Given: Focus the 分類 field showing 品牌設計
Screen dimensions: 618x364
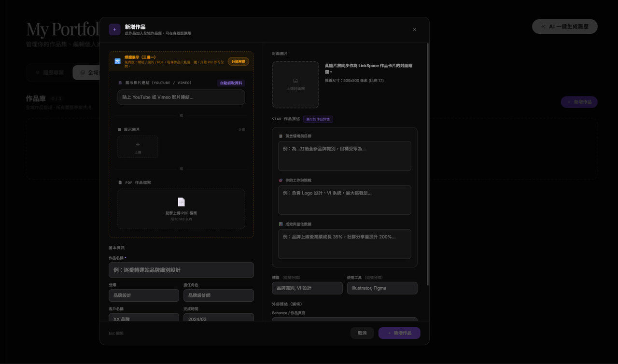Looking at the screenshot, I should pos(144,295).
